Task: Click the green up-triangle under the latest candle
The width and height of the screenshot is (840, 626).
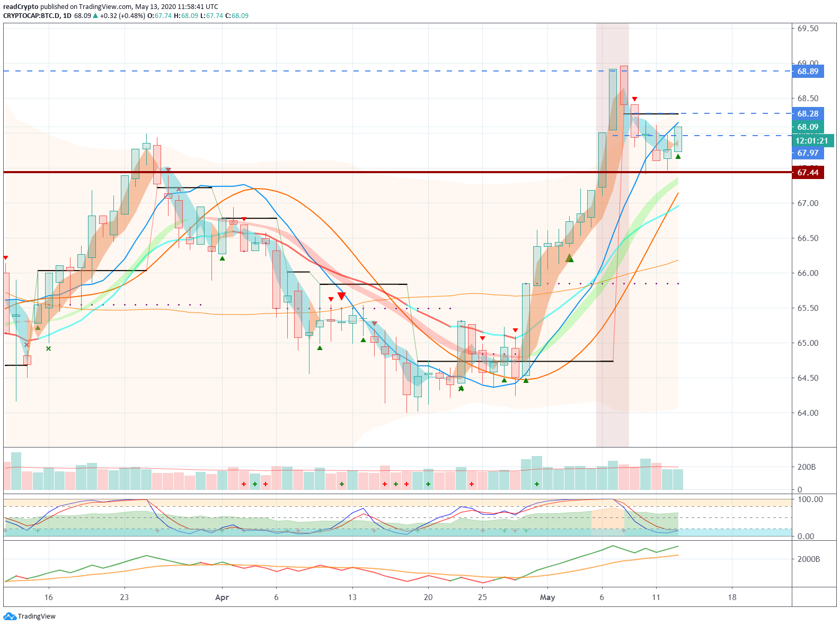Action: pyautogui.click(x=678, y=156)
